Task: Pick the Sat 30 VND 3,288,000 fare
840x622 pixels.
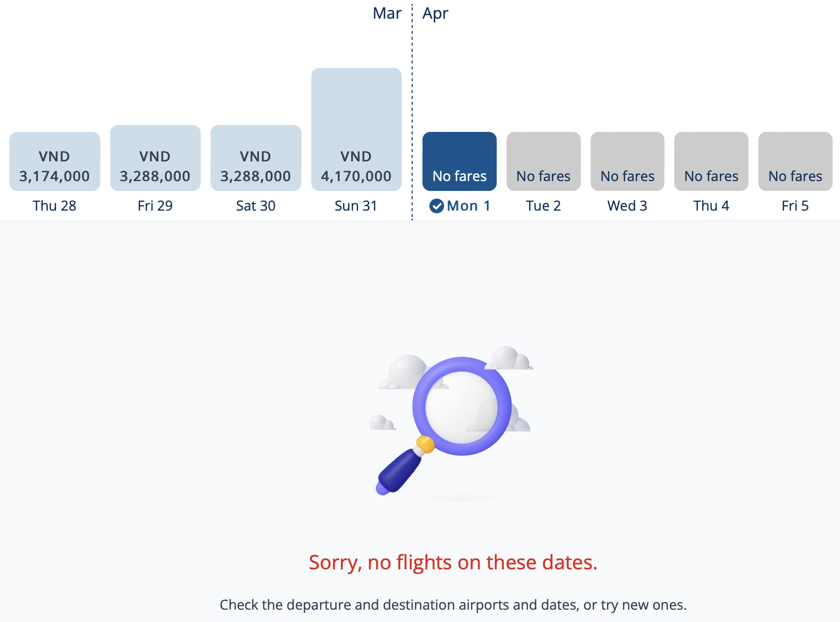Action: pos(256,158)
